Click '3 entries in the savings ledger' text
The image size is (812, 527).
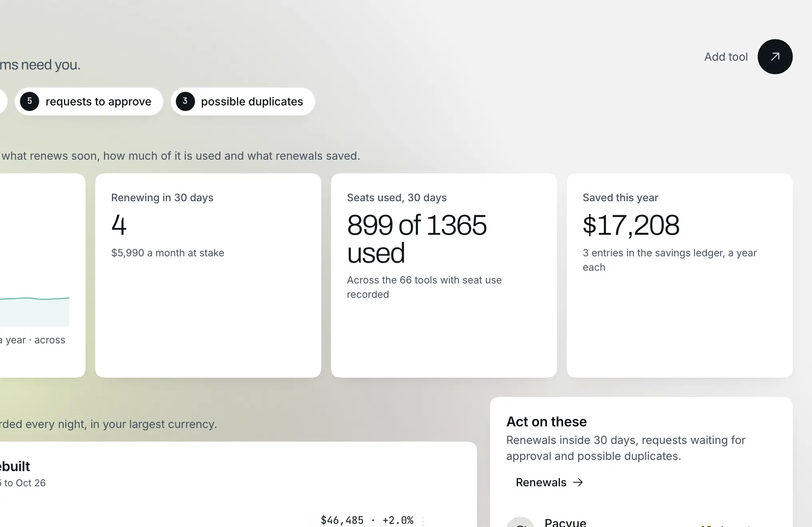pyautogui.click(x=653, y=253)
